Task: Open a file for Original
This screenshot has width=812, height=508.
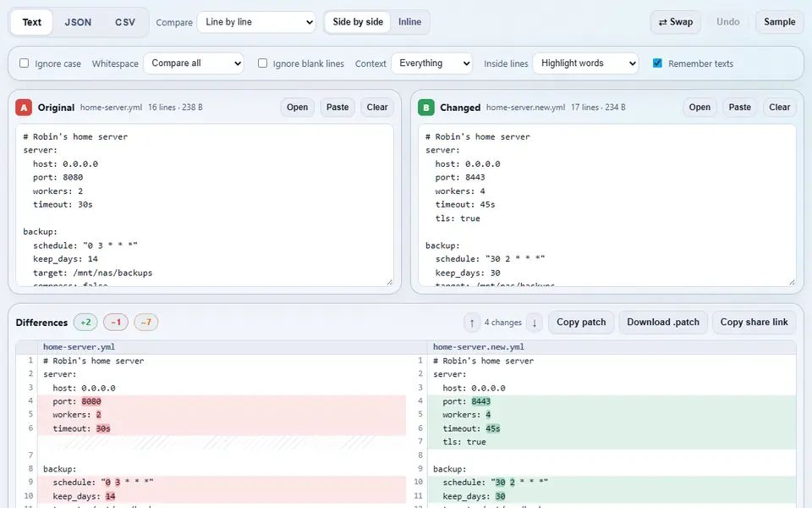Action: [x=297, y=108]
